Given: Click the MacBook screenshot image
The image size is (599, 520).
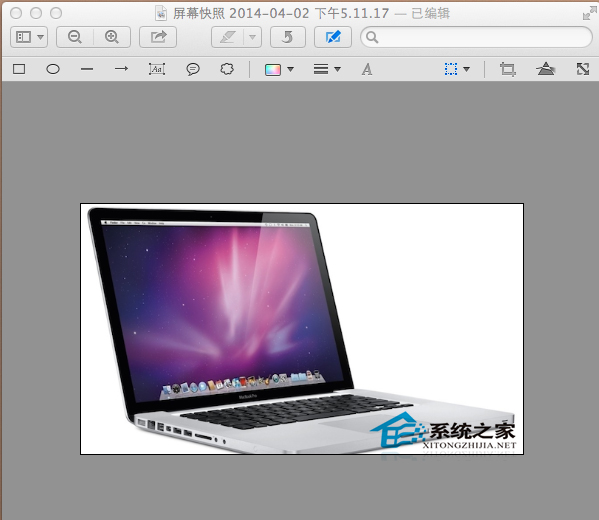Looking at the screenshot, I should pyautogui.click(x=302, y=329).
